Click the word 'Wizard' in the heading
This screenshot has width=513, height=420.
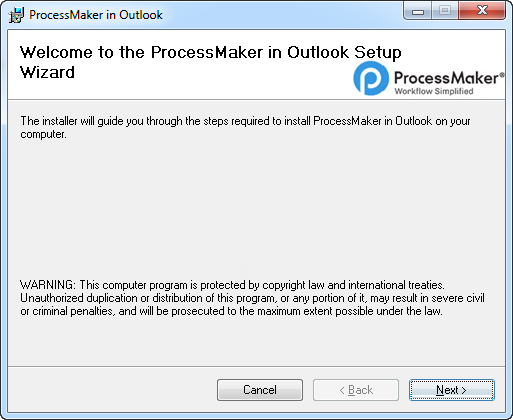47,72
